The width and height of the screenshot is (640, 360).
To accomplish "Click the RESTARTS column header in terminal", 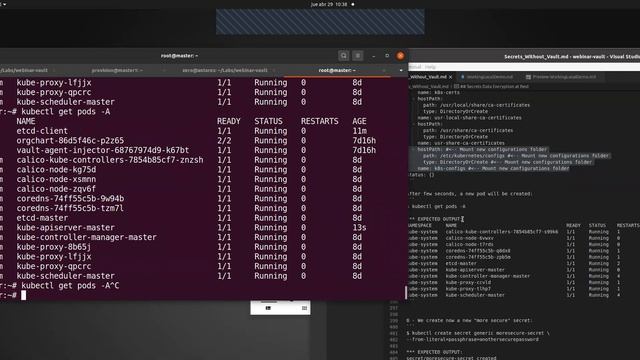I will pyautogui.click(x=320, y=121).
